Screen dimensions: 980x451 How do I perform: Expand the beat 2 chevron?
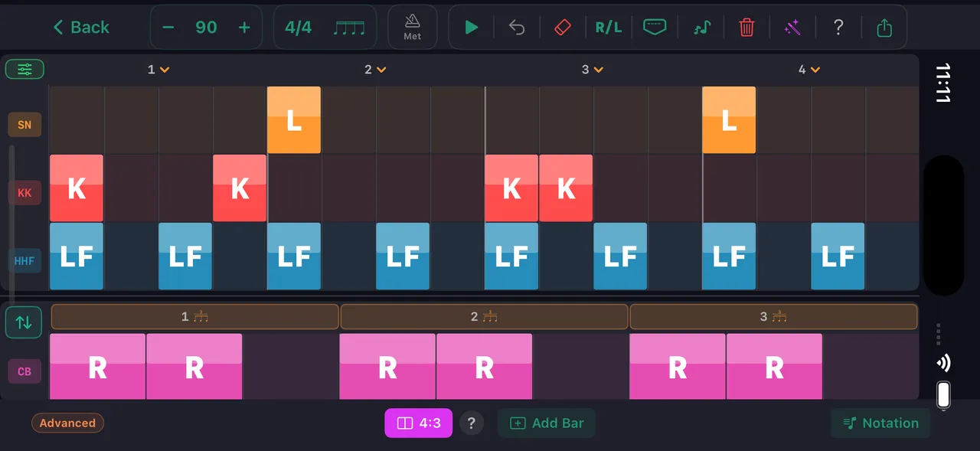click(x=381, y=70)
